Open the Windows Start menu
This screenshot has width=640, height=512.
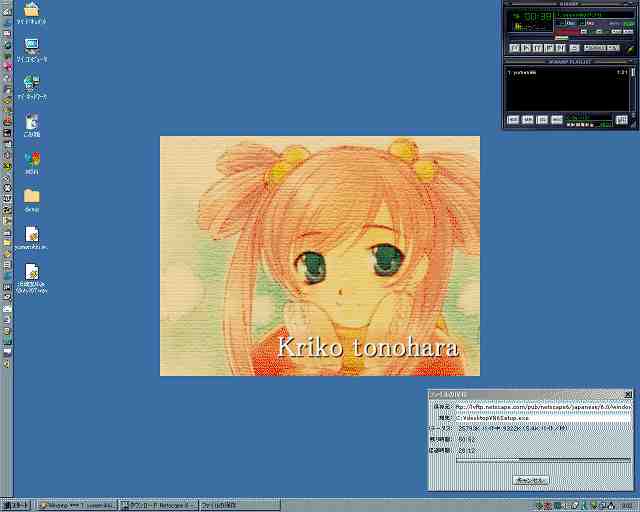16,505
